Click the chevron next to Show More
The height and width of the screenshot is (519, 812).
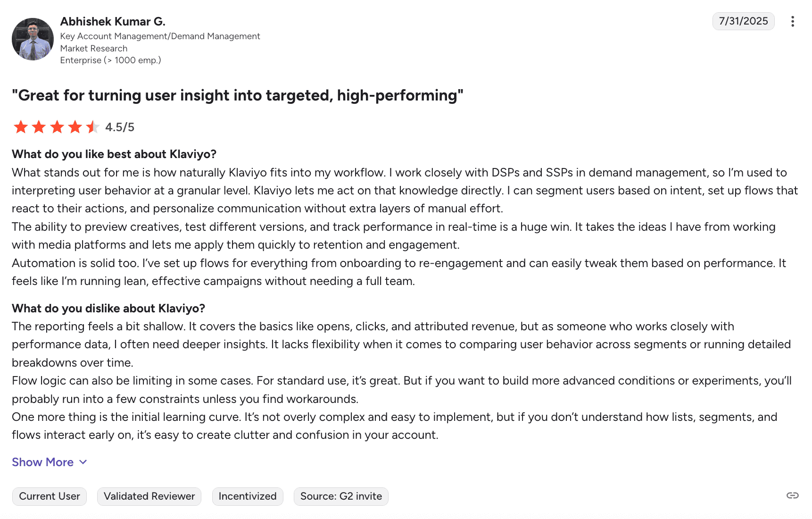83,462
